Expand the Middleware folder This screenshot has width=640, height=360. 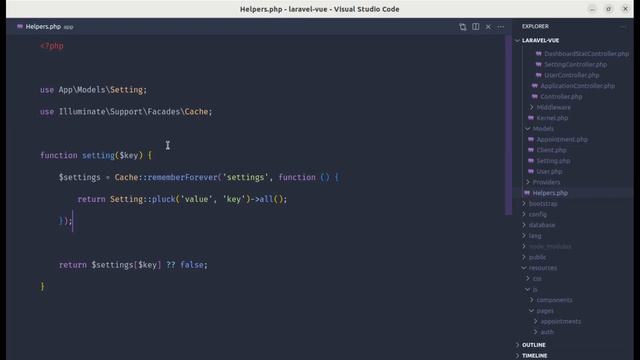pyautogui.click(x=553, y=107)
